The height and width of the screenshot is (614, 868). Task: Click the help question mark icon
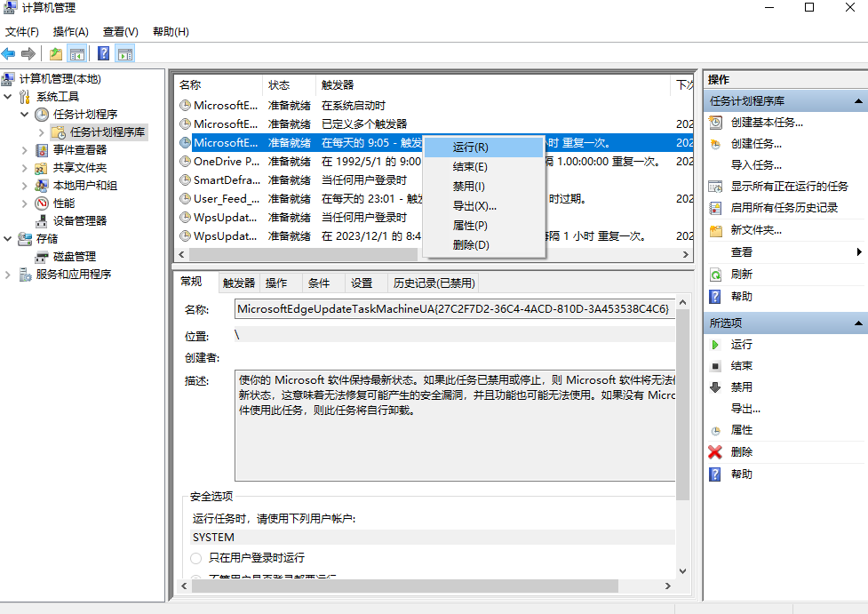[x=104, y=52]
